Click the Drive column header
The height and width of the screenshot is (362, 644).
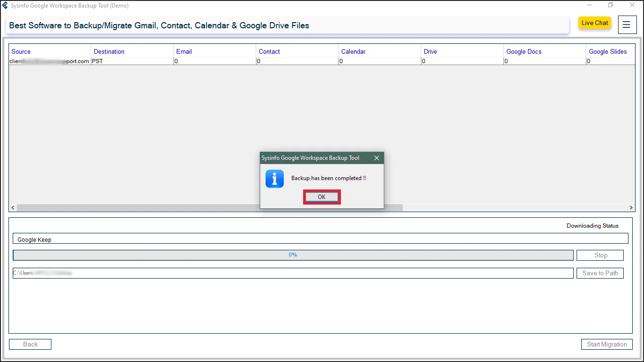[430, 51]
